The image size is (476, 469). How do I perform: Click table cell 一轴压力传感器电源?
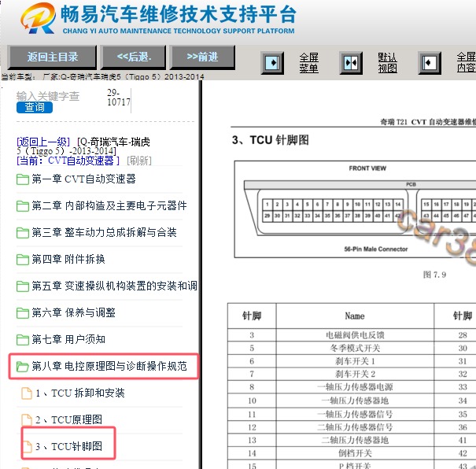click(355, 387)
